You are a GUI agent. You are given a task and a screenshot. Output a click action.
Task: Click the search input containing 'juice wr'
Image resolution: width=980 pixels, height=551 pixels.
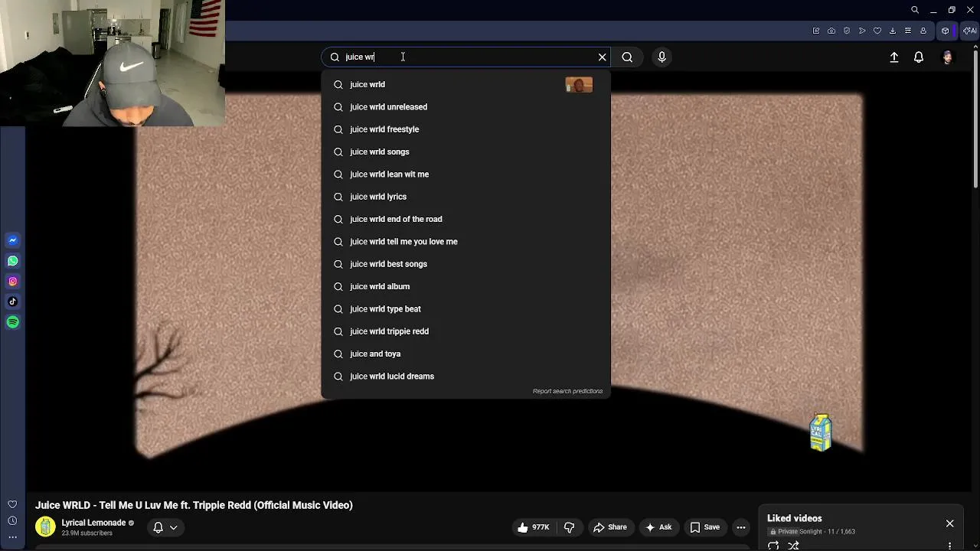(x=467, y=57)
